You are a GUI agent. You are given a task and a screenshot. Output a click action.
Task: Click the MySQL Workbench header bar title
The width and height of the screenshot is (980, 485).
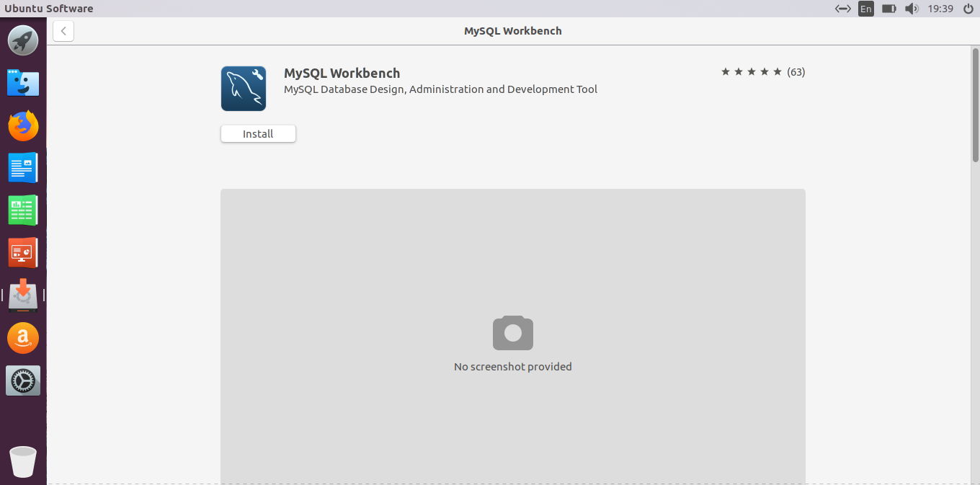[x=513, y=31]
